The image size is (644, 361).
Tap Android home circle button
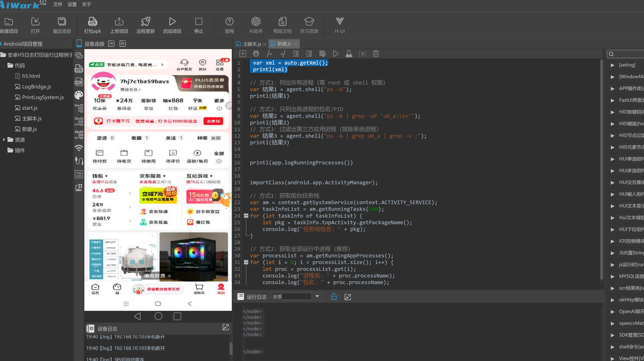tap(158, 316)
